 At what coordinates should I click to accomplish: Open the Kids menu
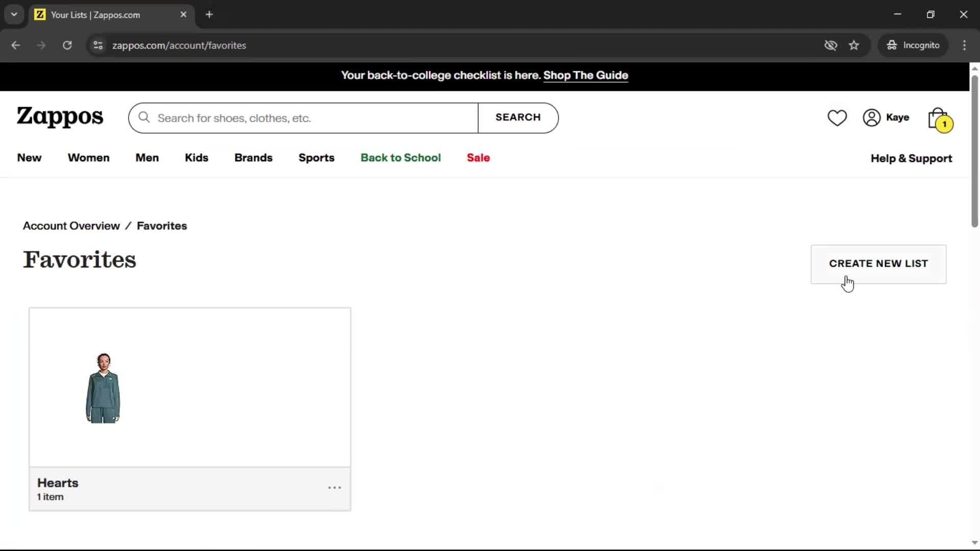click(197, 158)
